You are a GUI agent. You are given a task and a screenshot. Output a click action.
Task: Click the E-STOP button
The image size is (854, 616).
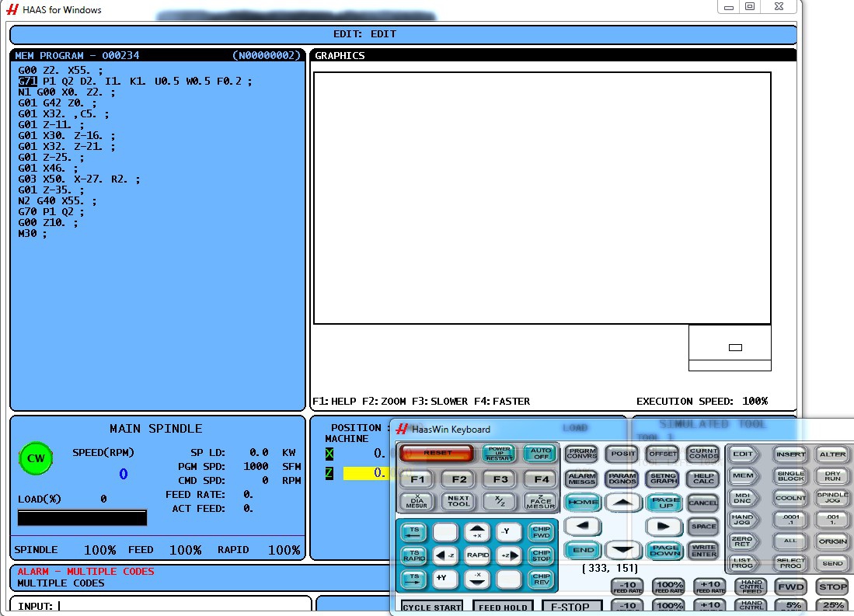click(572, 607)
